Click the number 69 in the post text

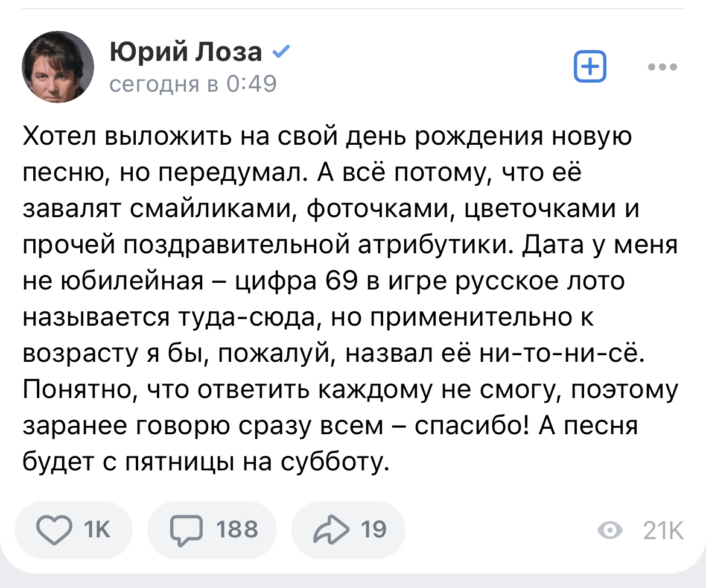click(x=342, y=281)
